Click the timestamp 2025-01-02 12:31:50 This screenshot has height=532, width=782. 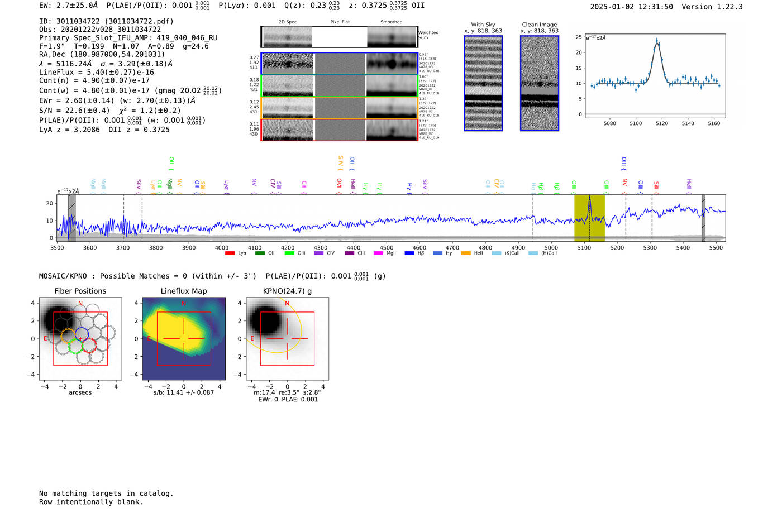[x=631, y=7]
